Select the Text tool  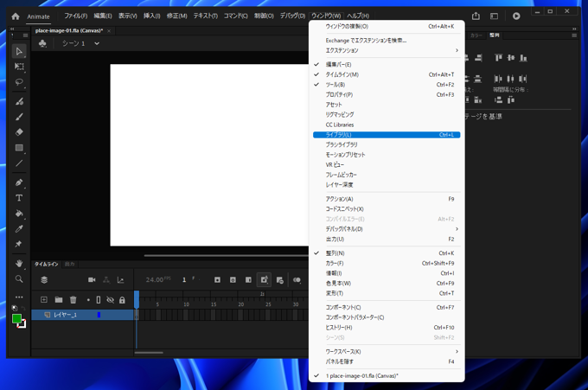(x=19, y=198)
